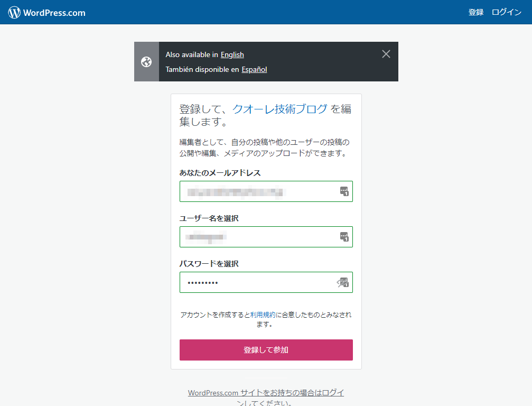
Task: Click password manager icon in email field
Action: (344, 191)
